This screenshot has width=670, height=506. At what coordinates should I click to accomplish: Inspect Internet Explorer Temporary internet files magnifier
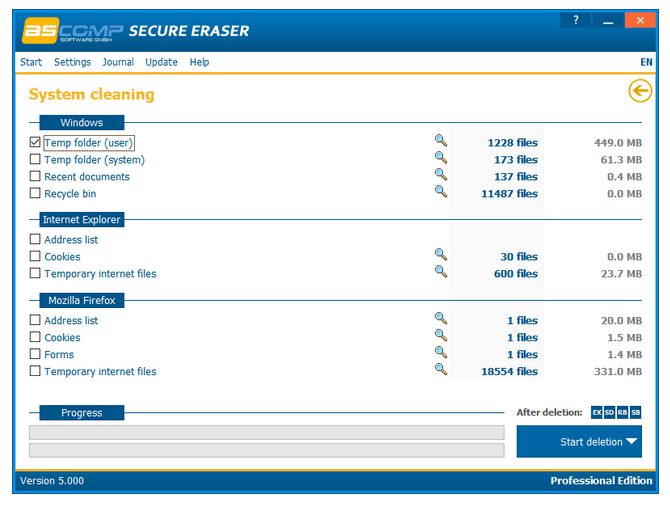(441, 272)
